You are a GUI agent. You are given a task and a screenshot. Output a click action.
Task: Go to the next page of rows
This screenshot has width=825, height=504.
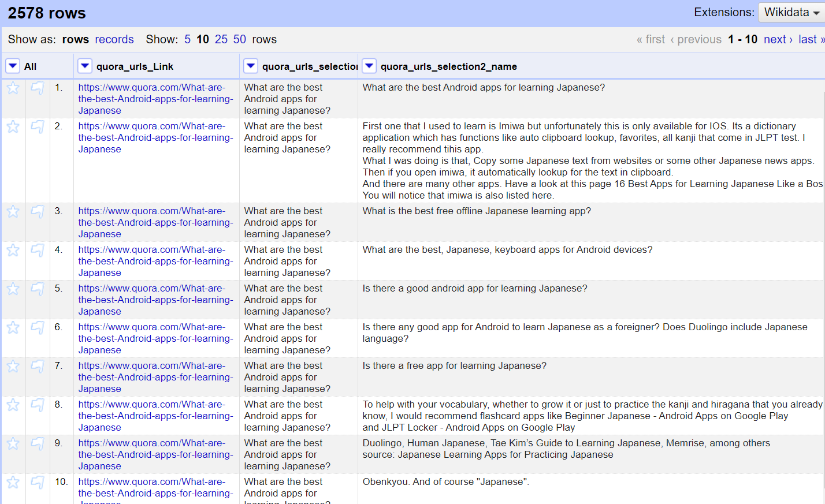(778, 39)
